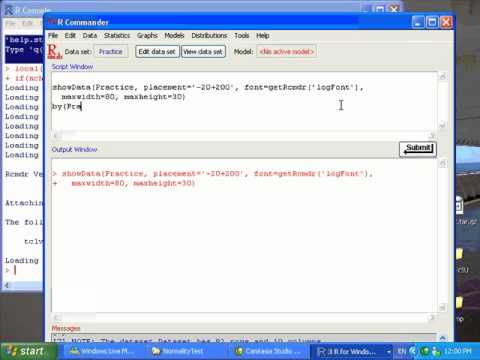The height and width of the screenshot is (360, 480).
Task: Click the Output Window horizontal scroll right arrow
Action: click(x=432, y=318)
